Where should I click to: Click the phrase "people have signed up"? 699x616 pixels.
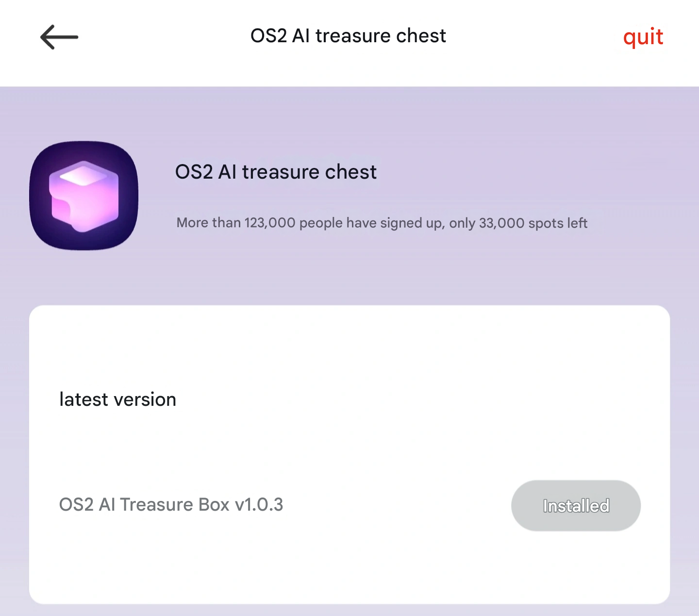[x=370, y=223]
